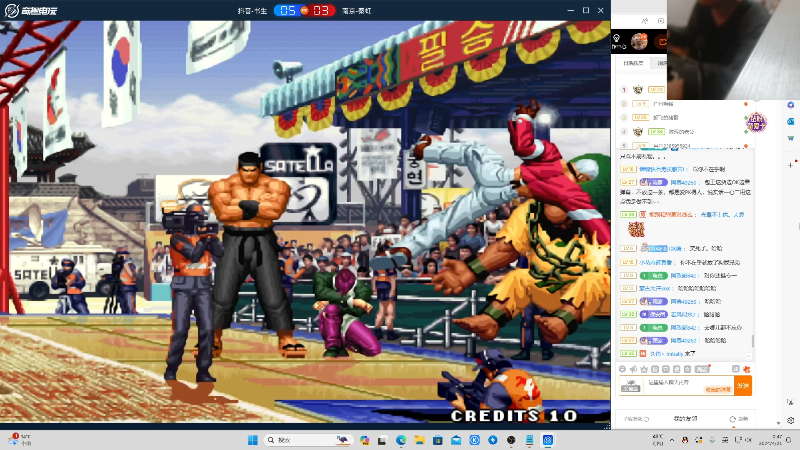800x450 pixels.
Task: Click the emoji face icon above chat input
Action: pos(622,369)
